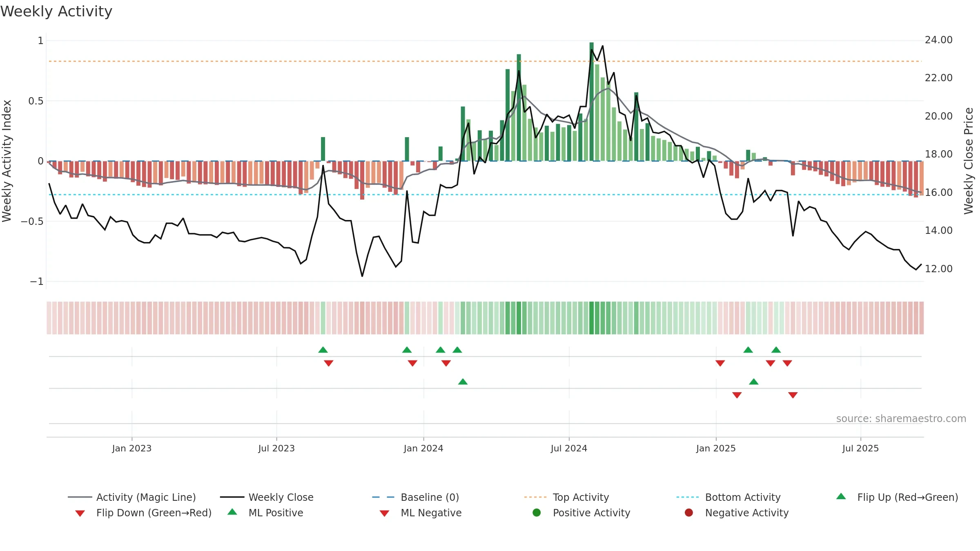The height and width of the screenshot is (551, 980).
Task: Click the ML Positive green triangle legend icon
Action: click(x=232, y=512)
